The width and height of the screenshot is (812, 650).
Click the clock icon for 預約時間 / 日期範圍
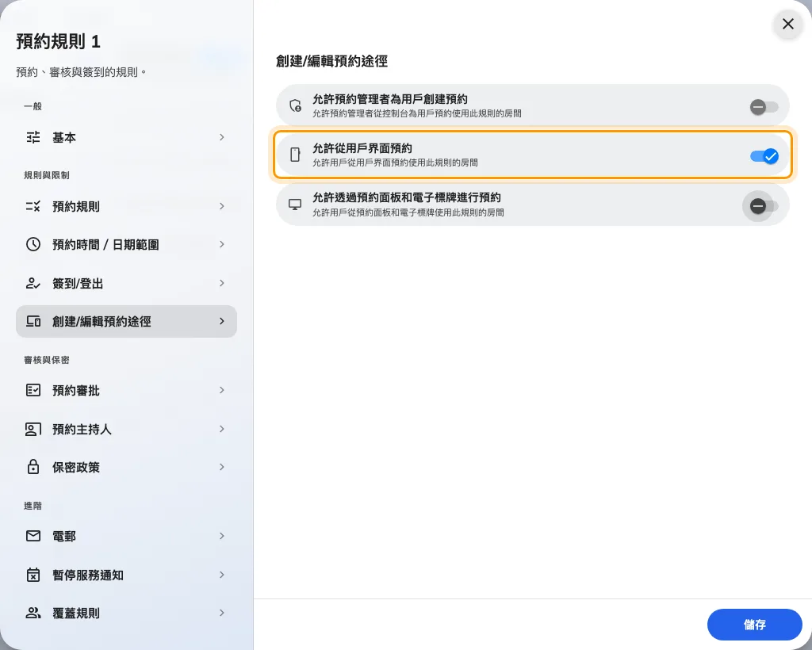click(33, 244)
